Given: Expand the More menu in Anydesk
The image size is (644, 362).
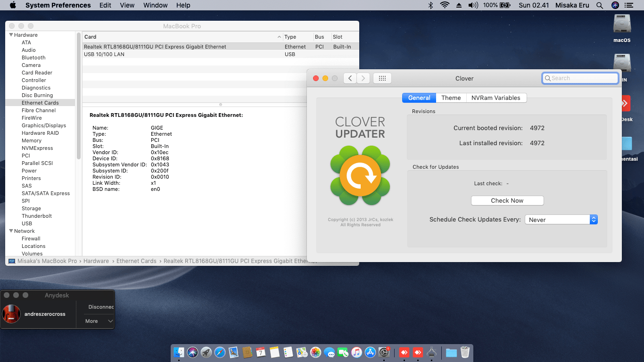Looking at the screenshot, I should (99, 321).
